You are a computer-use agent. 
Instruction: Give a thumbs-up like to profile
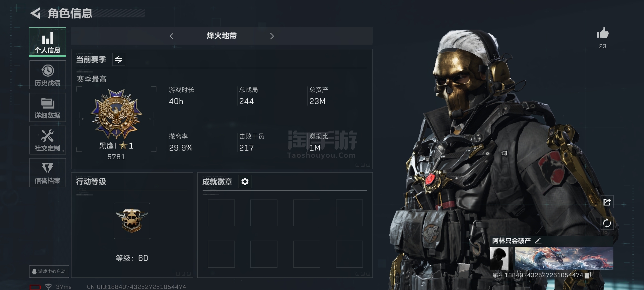[x=603, y=33]
